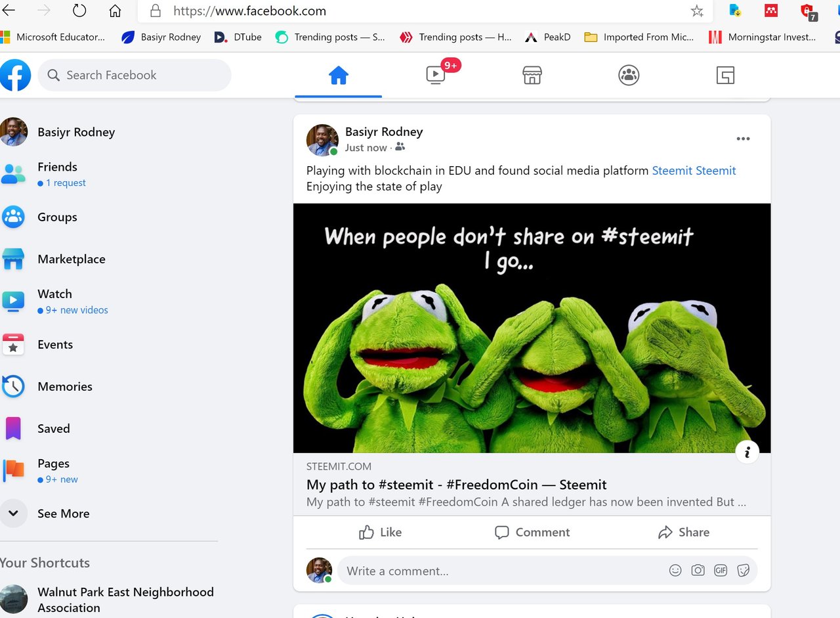This screenshot has height=618, width=840.
Task: Add this page to favorites star
Action: (697, 11)
